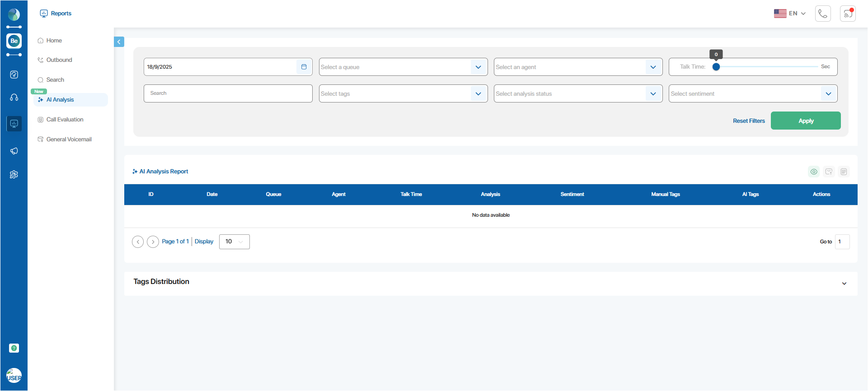Click the megaphone icon in left sidebar

[14, 151]
